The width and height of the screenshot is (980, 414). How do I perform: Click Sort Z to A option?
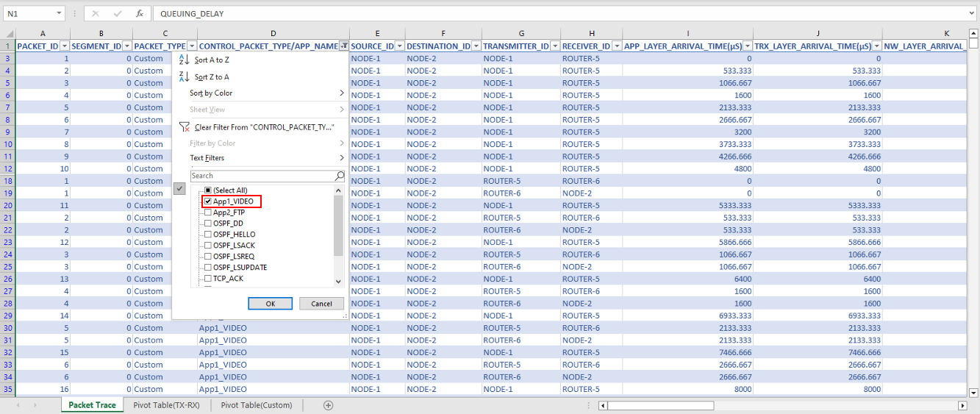pyautogui.click(x=212, y=76)
